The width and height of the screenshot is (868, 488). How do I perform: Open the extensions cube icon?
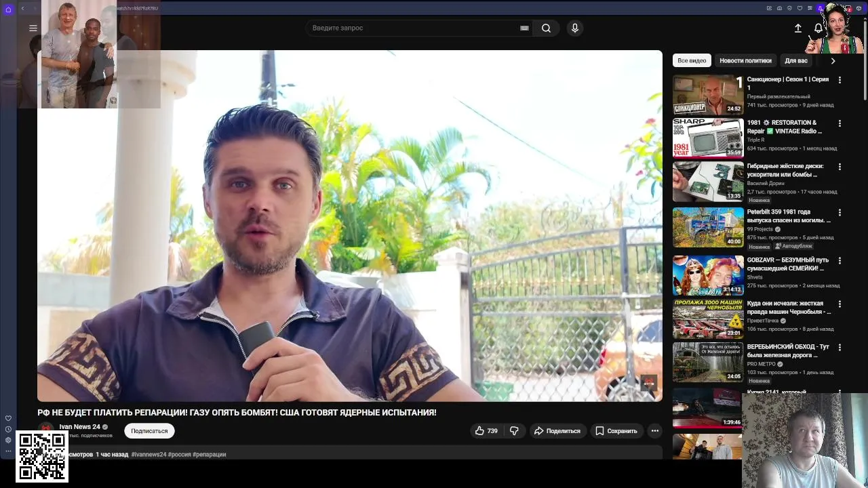click(859, 8)
